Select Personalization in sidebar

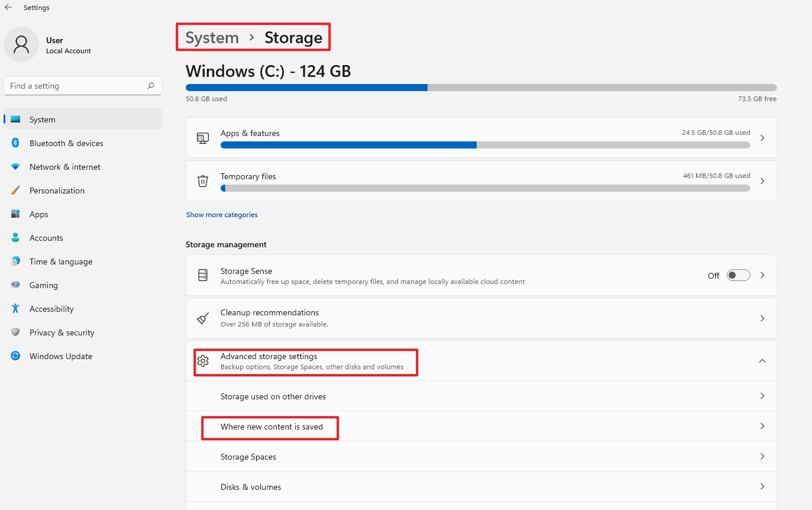pyautogui.click(x=83, y=191)
